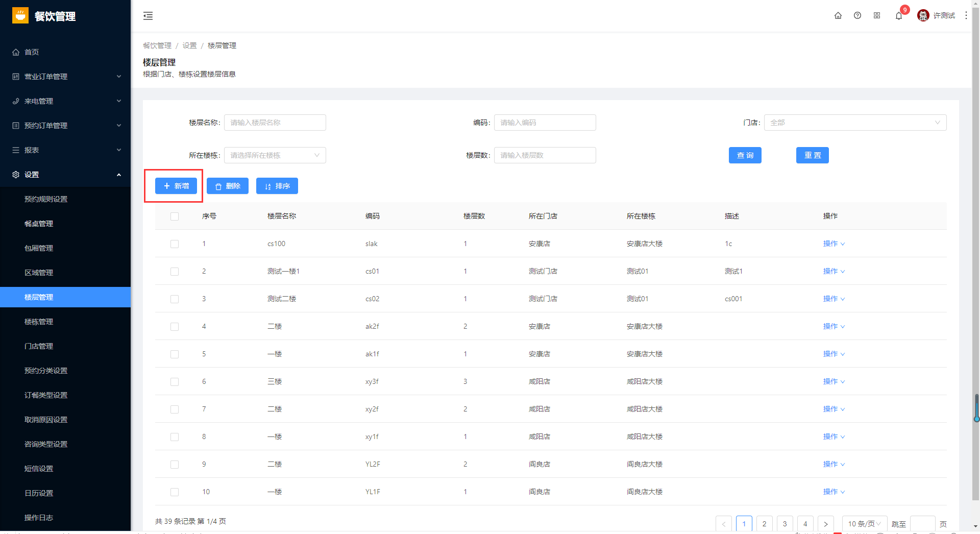The width and height of the screenshot is (980, 534).
Task: Go to next page arrow in pagination
Action: tap(826, 524)
